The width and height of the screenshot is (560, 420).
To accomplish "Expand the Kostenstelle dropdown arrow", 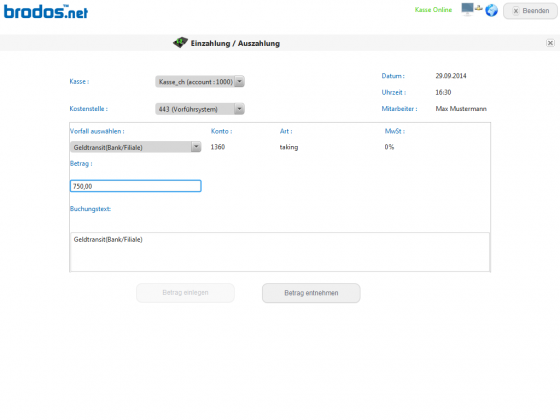I will 240,109.
